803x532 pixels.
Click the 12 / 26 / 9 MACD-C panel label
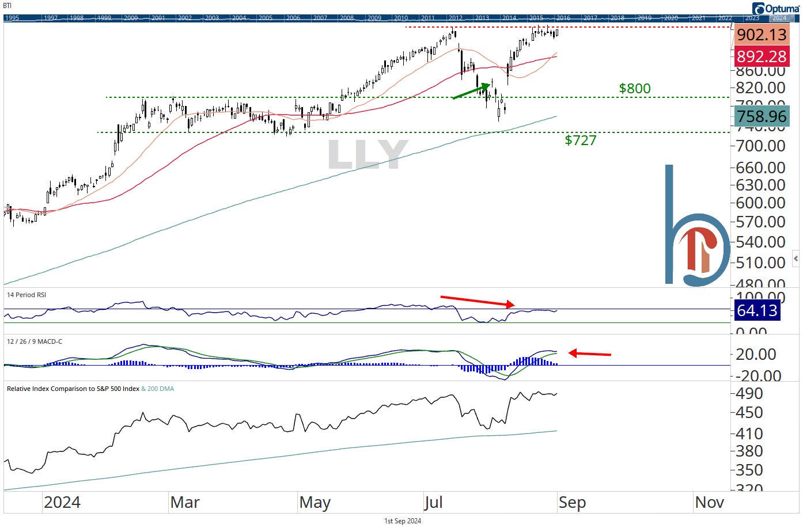[35, 341]
